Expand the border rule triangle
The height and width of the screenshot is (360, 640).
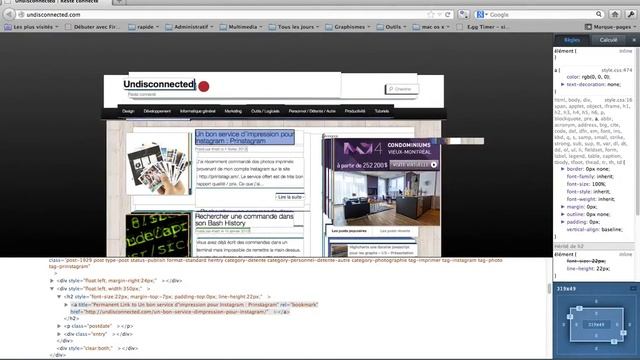(562, 169)
